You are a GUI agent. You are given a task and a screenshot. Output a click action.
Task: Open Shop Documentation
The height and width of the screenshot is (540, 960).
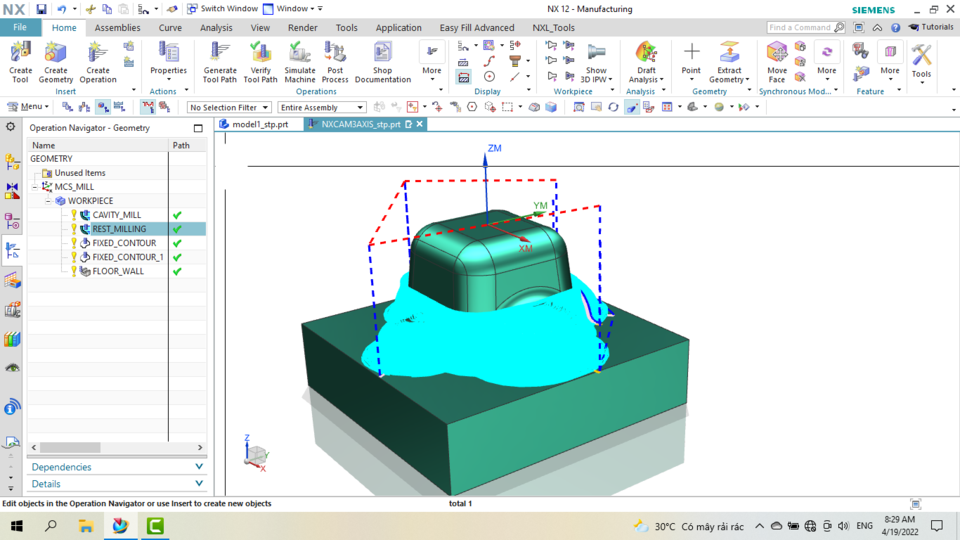click(x=383, y=62)
